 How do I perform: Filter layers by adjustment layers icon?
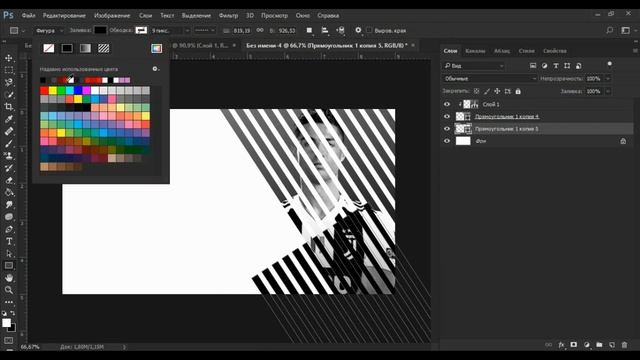(544, 66)
